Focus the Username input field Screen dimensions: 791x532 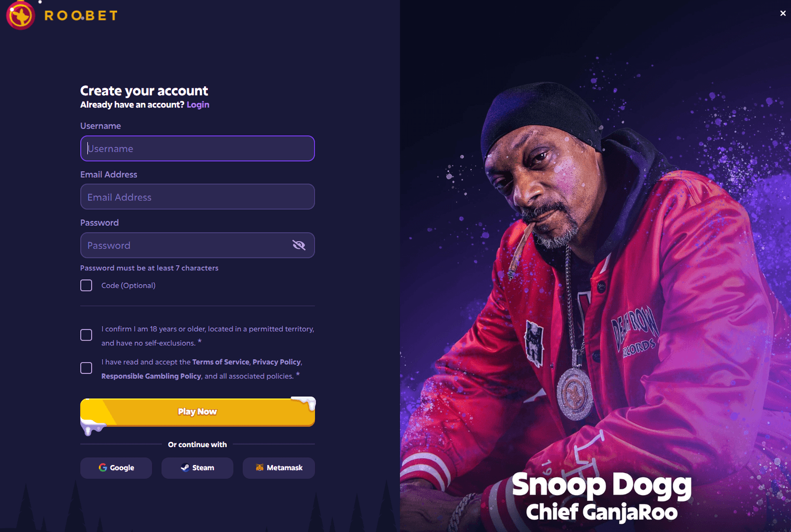coord(198,149)
